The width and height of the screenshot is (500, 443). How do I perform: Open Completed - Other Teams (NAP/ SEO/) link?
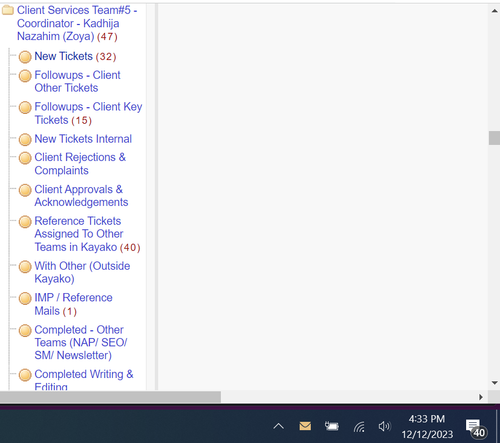point(81,342)
